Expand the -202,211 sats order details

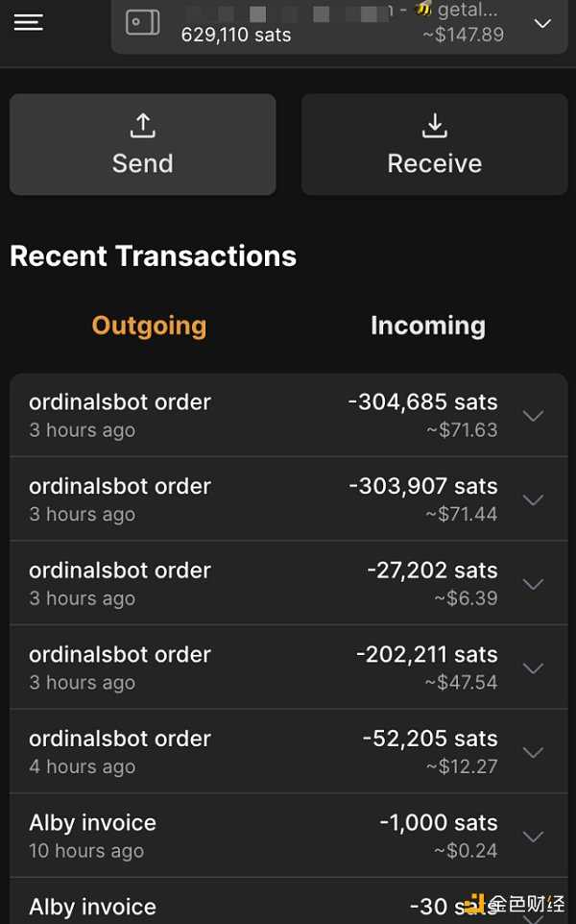pos(534,669)
